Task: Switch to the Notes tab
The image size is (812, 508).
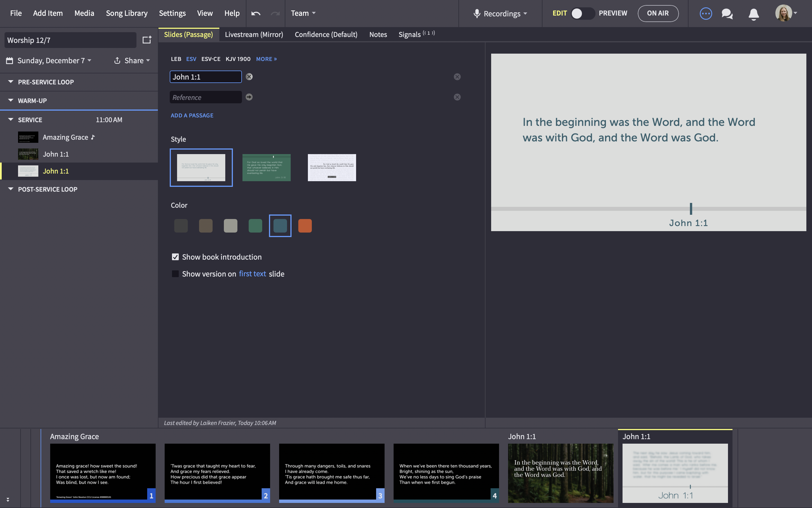Action: click(x=378, y=35)
